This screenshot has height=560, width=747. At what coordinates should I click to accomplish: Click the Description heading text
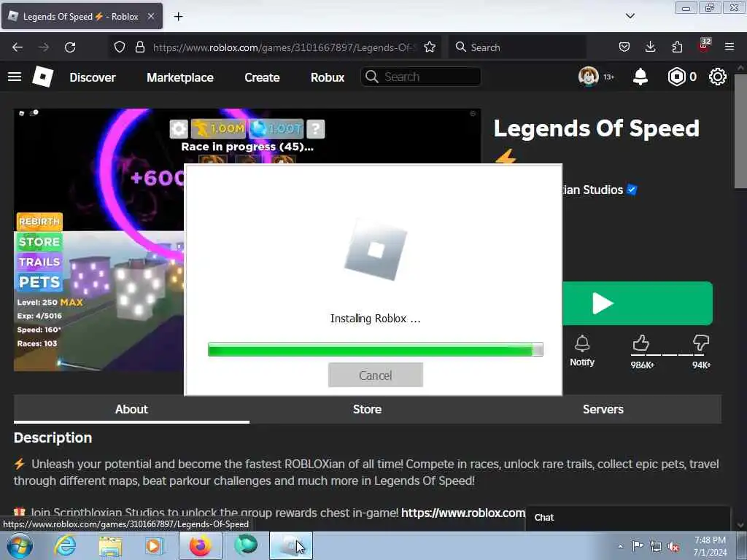pyautogui.click(x=53, y=437)
